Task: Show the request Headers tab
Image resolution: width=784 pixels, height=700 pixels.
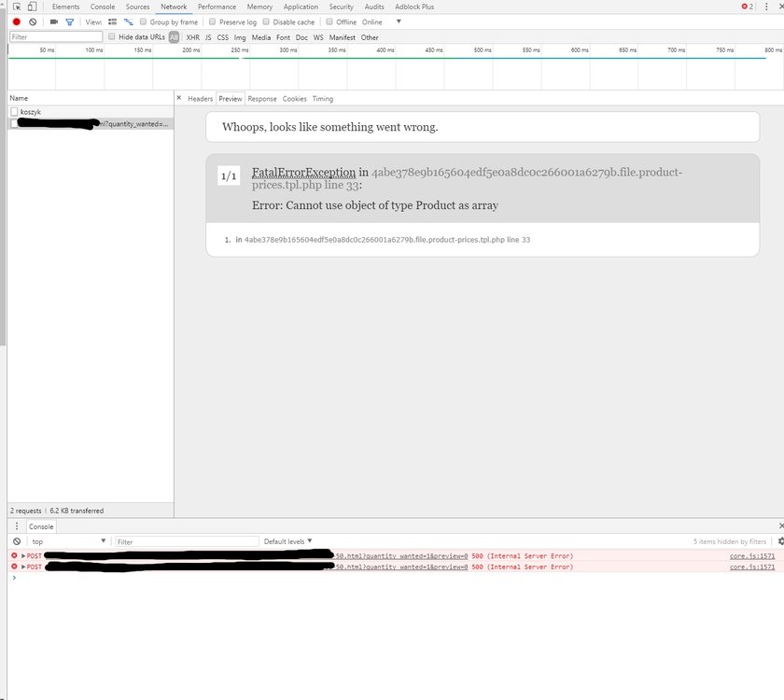Action: click(200, 99)
